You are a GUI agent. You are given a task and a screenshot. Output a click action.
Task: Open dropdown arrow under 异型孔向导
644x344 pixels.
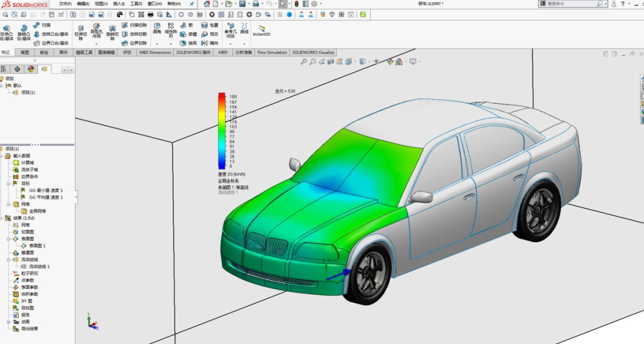[x=96, y=43]
